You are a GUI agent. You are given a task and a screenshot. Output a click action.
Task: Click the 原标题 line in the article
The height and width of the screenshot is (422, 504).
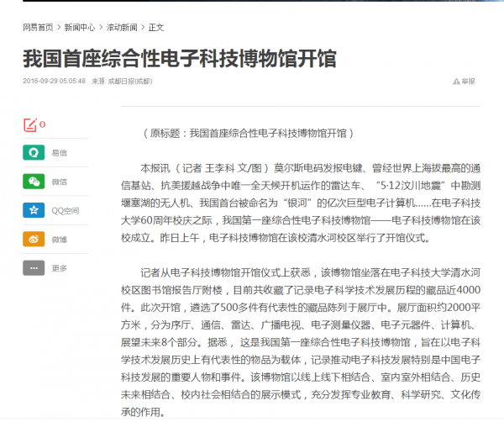coord(248,133)
